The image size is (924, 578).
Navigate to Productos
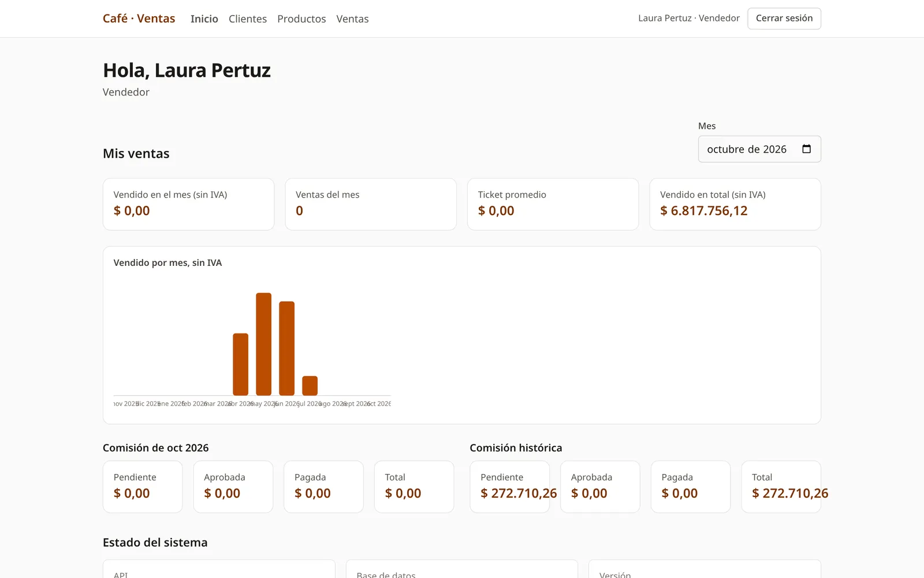[301, 19]
